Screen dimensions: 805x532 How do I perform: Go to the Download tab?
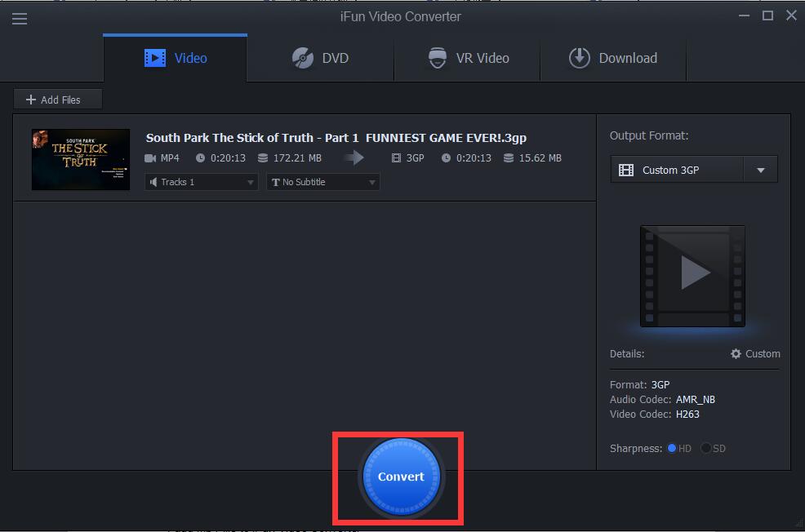(613, 58)
